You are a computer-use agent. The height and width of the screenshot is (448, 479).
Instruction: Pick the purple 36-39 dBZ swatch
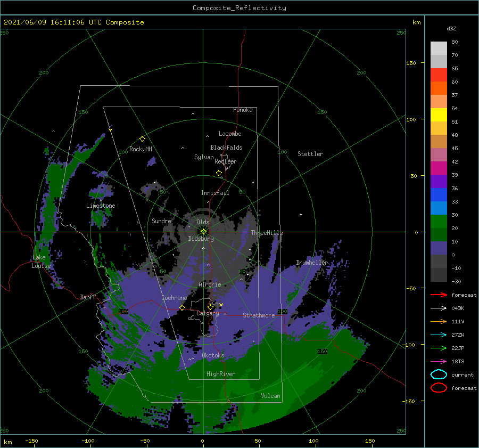(439, 182)
